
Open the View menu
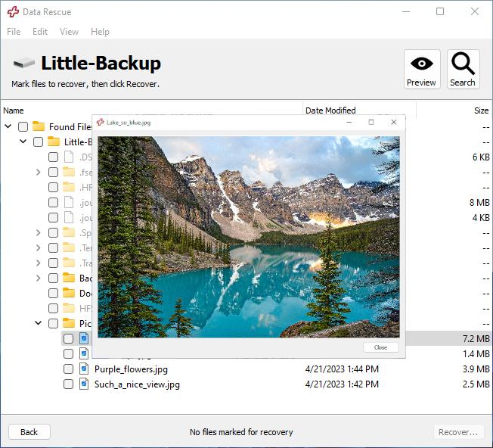point(69,32)
